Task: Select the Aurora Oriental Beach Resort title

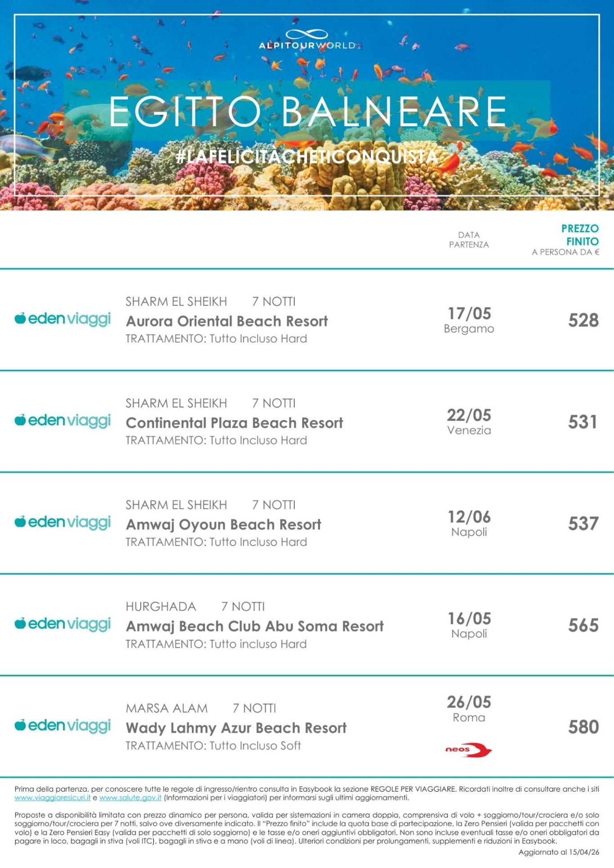Action: (227, 321)
